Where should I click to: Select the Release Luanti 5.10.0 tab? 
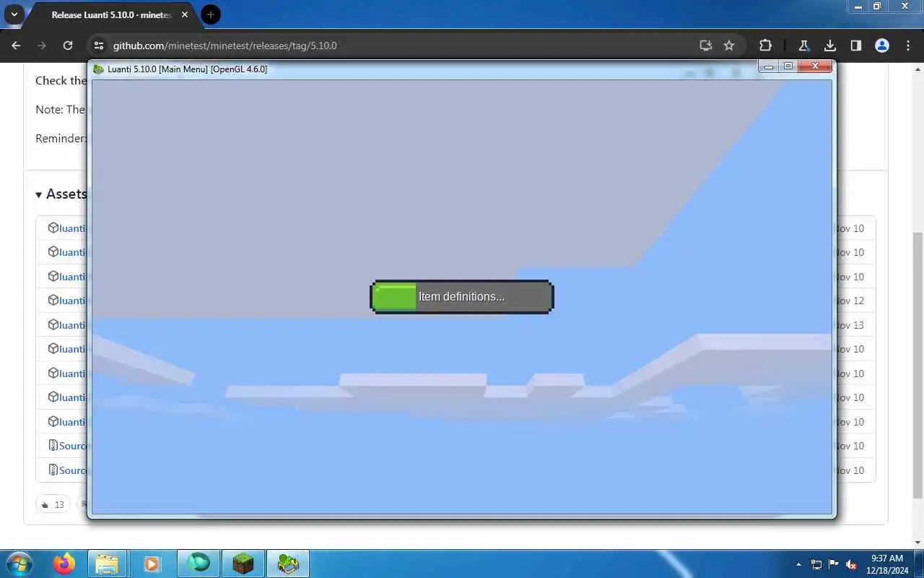(112, 14)
